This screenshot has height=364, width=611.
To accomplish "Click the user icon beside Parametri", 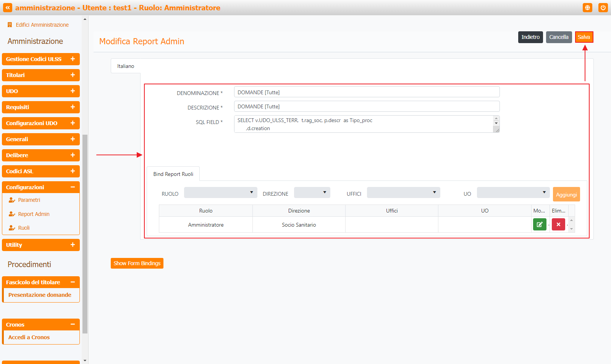I will click(x=12, y=200).
